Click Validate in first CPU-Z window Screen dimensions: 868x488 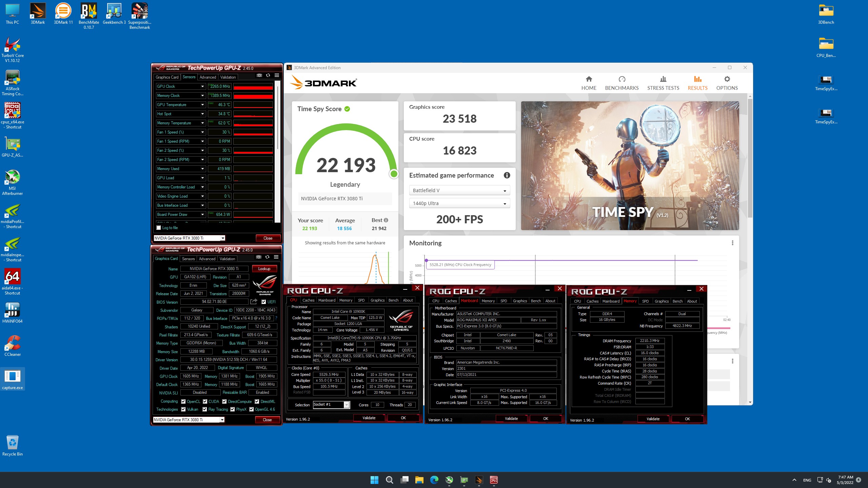point(369,418)
